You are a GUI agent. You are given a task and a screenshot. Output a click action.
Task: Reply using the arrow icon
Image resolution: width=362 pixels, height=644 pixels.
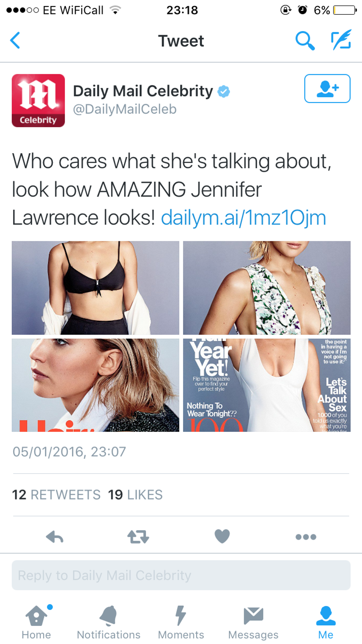(55, 536)
